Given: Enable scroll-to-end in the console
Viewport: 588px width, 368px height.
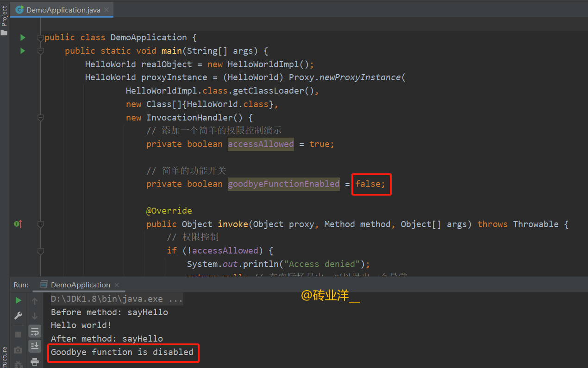Looking at the screenshot, I should [35, 346].
